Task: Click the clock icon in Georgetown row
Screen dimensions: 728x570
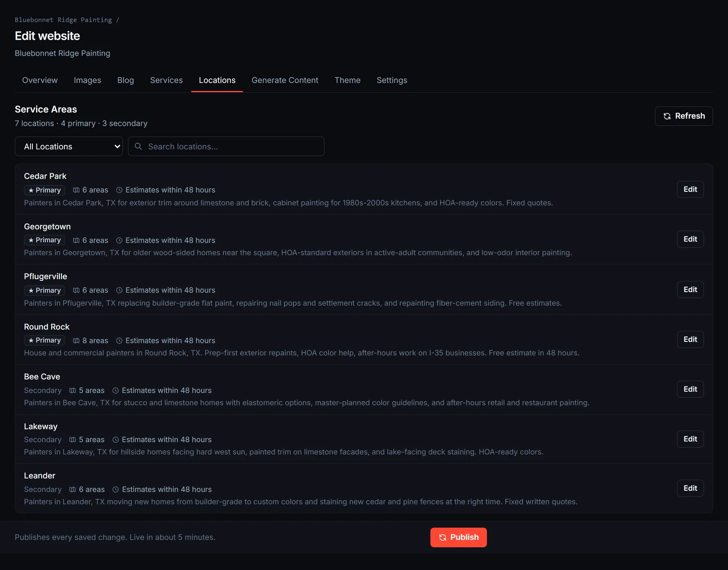Action: (119, 240)
